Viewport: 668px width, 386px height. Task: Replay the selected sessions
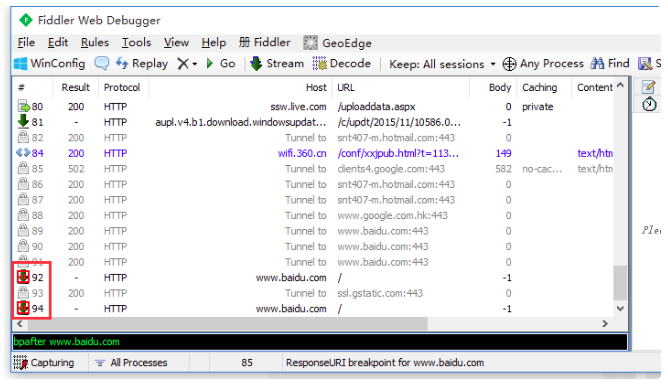coord(142,63)
